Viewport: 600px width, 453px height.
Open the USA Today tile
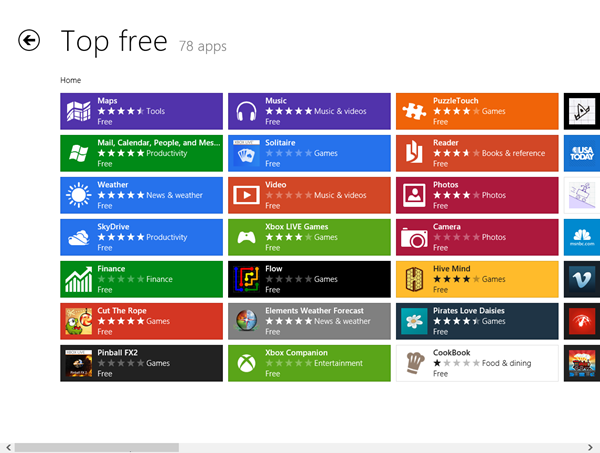click(582, 153)
